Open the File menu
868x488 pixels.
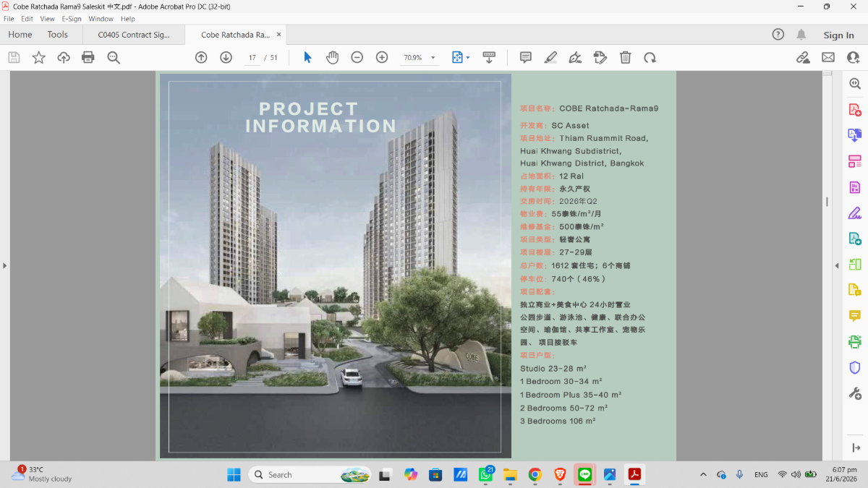[x=9, y=19]
